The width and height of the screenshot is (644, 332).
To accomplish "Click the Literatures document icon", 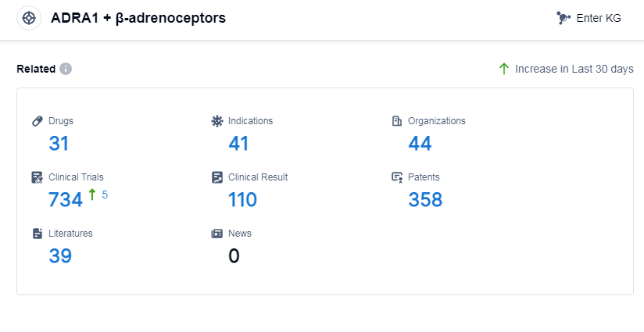I will [x=37, y=234].
